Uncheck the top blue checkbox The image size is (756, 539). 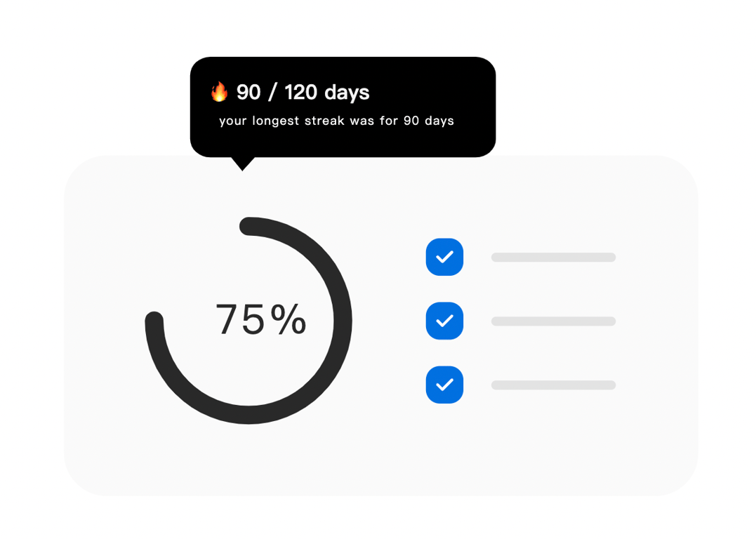444,257
